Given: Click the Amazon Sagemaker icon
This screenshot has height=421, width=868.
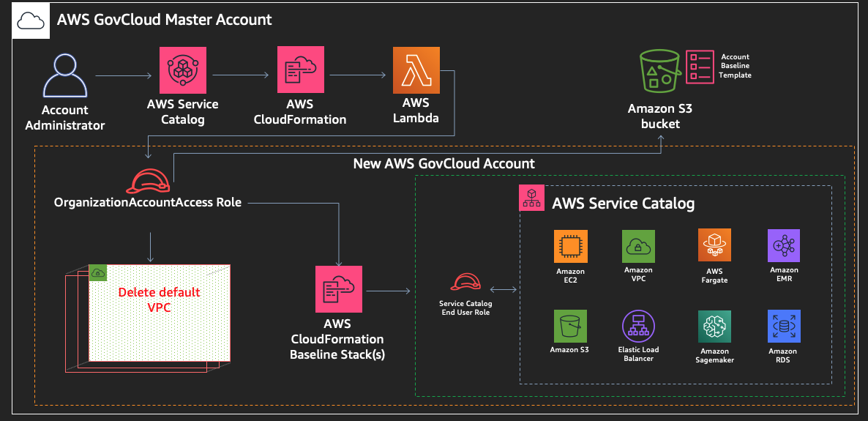Looking at the screenshot, I should click(x=714, y=327).
